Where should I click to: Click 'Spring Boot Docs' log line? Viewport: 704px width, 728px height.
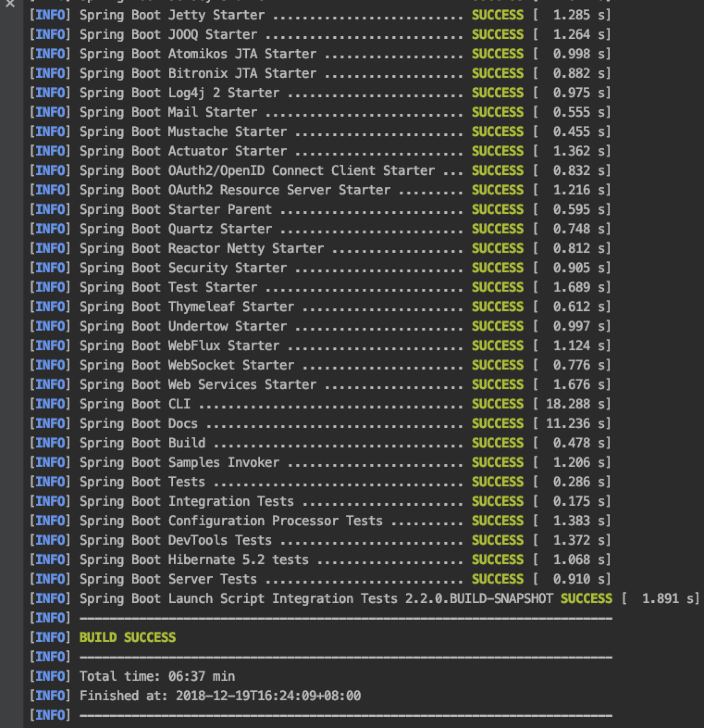pos(320,423)
